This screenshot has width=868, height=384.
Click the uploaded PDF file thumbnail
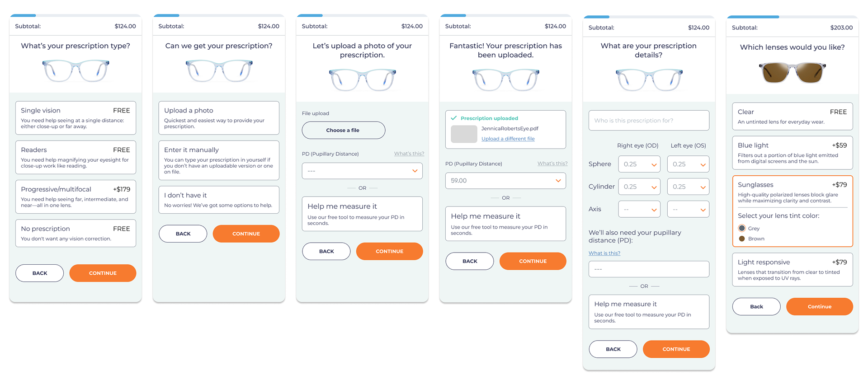(x=464, y=134)
